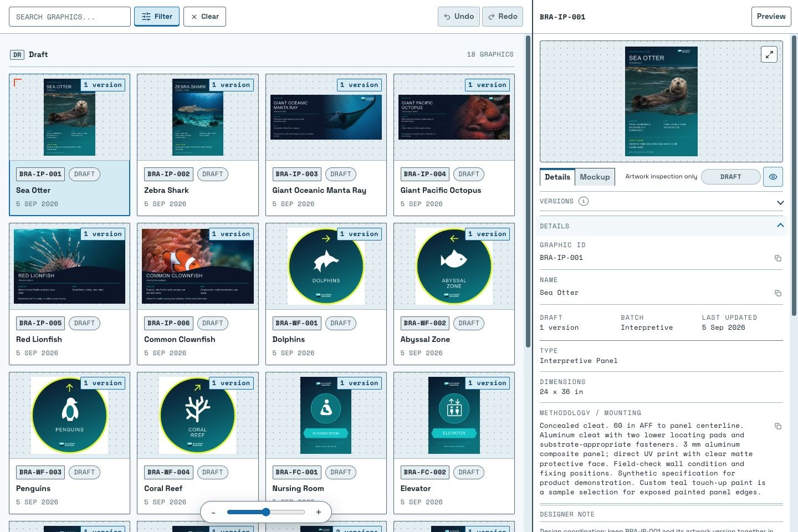Click the 'Interpretive' batch value
Viewport: 798px width, 532px height.
pos(647,328)
